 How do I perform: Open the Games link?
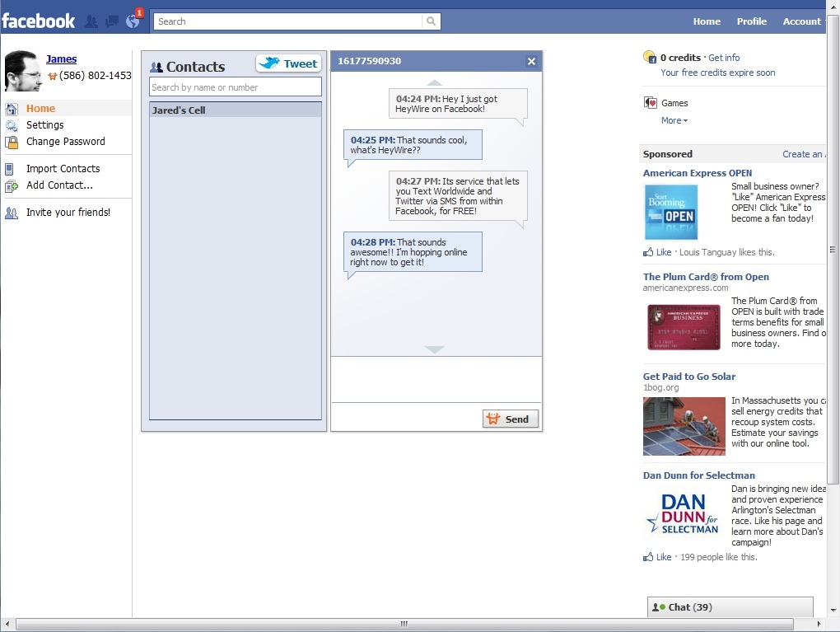[674, 103]
